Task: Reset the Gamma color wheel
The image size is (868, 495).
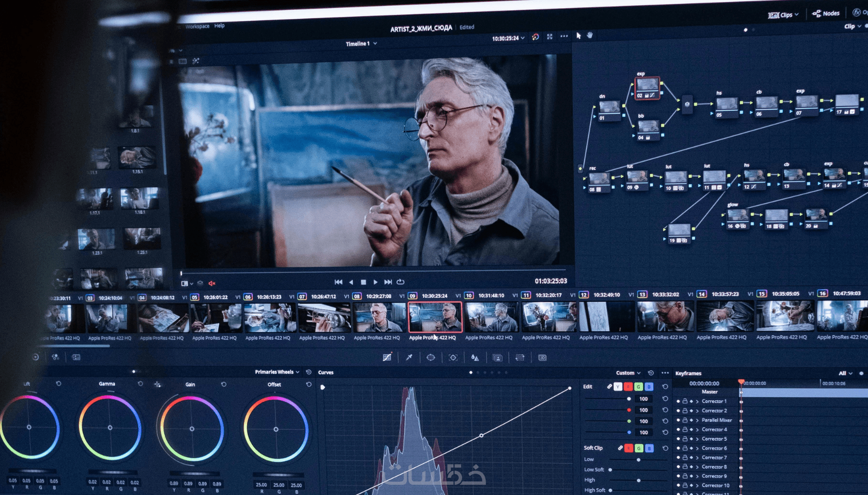Action: point(140,384)
